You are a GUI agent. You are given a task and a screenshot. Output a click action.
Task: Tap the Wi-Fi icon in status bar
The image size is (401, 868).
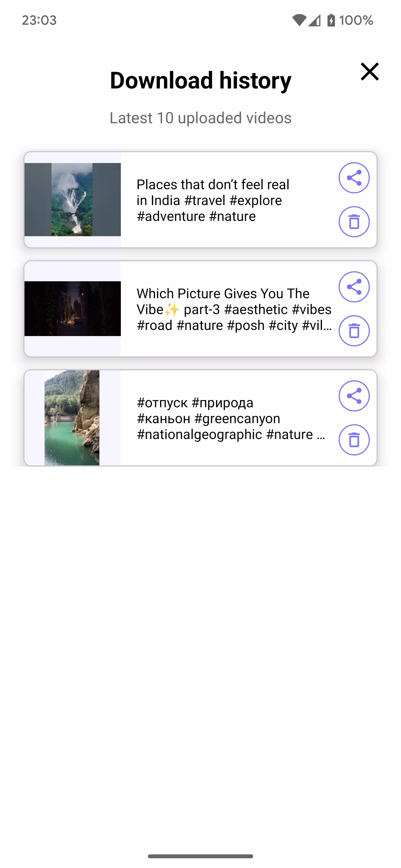pyautogui.click(x=299, y=20)
